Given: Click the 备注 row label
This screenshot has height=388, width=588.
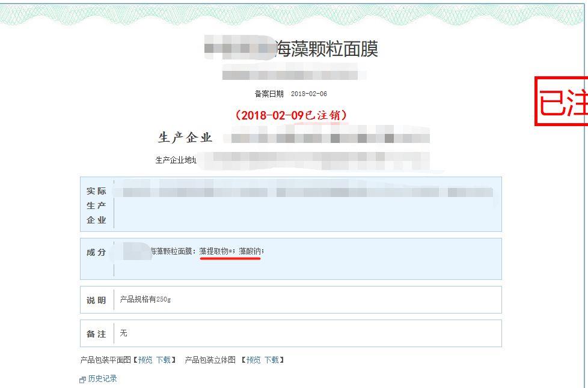Looking at the screenshot, I should (x=96, y=334).
